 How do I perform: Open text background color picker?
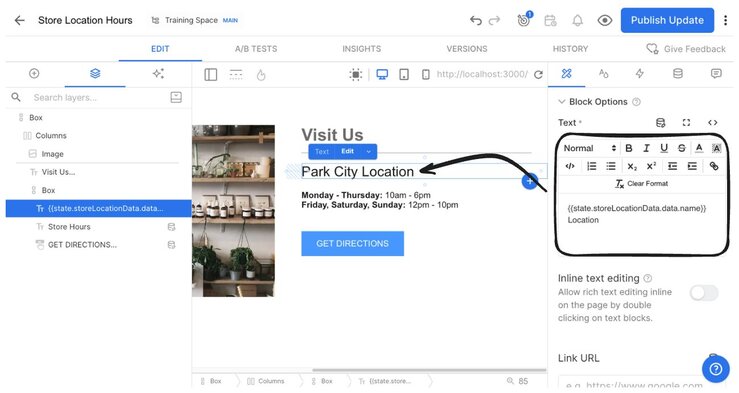point(716,148)
